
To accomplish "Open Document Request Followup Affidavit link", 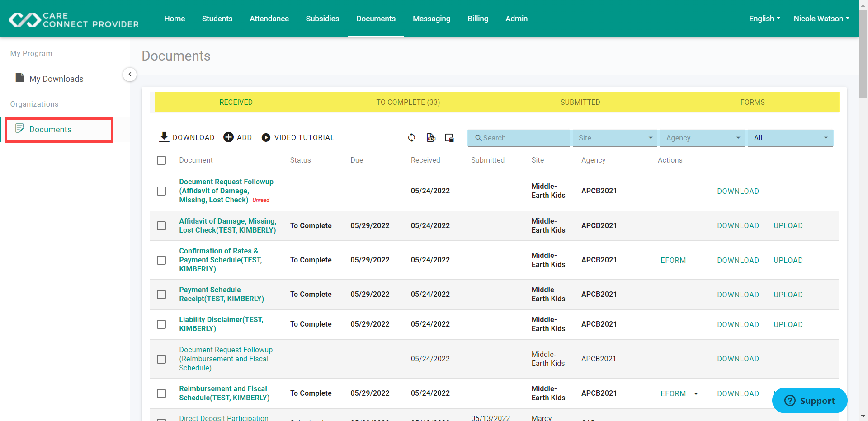I will pos(226,191).
